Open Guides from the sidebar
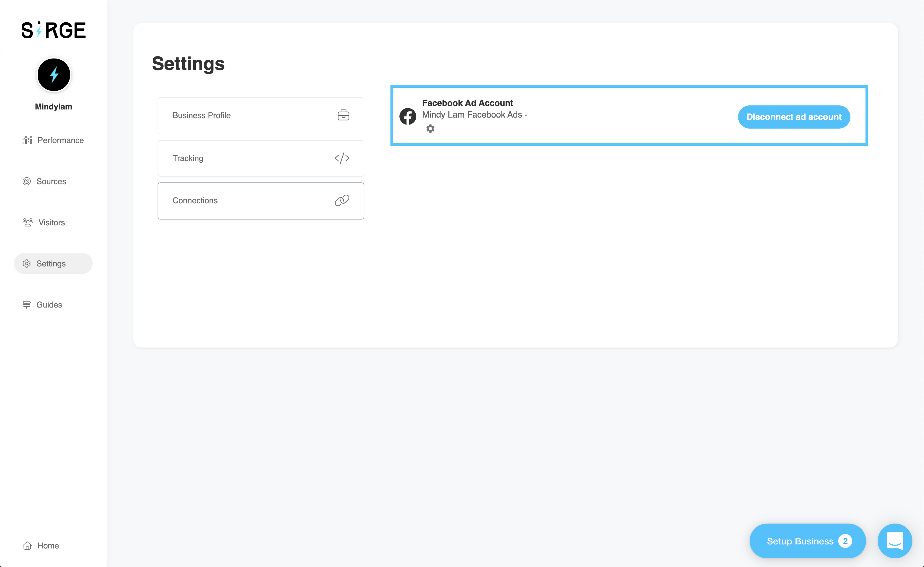The image size is (924, 567). (49, 305)
